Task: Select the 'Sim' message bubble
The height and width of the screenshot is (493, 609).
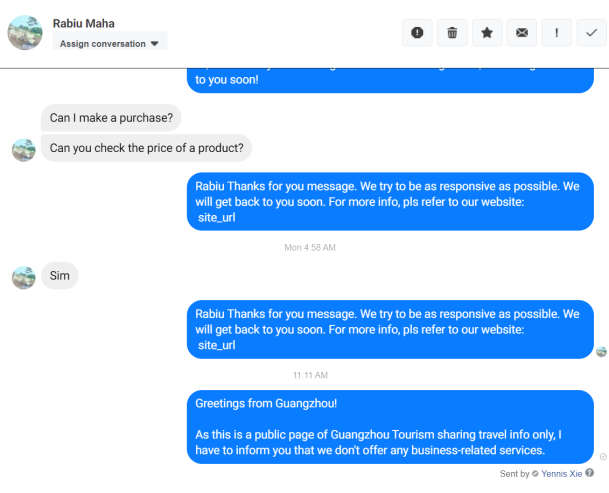Action: 60,276
